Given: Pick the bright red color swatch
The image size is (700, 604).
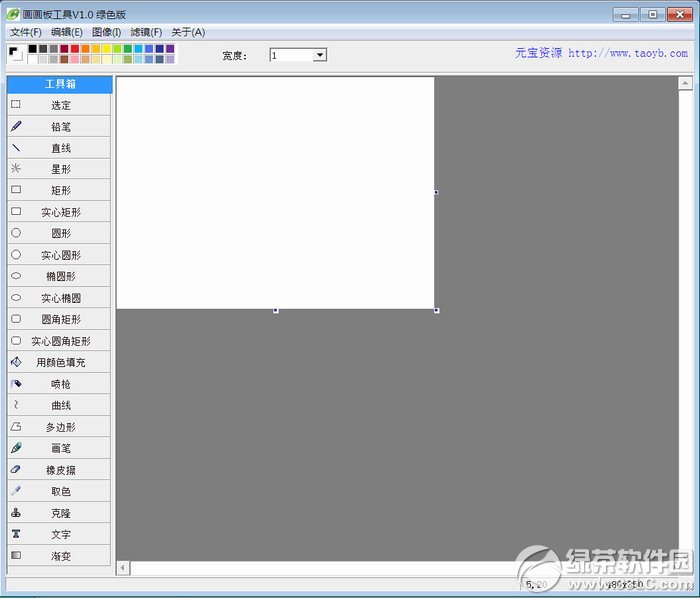Looking at the screenshot, I should coord(75,49).
